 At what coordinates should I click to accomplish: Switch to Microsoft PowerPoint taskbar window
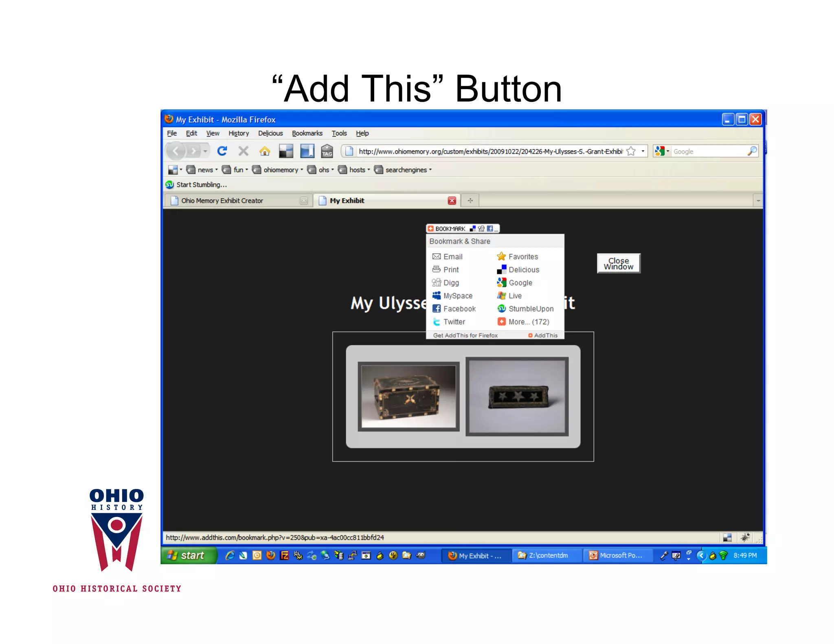coord(617,556)
